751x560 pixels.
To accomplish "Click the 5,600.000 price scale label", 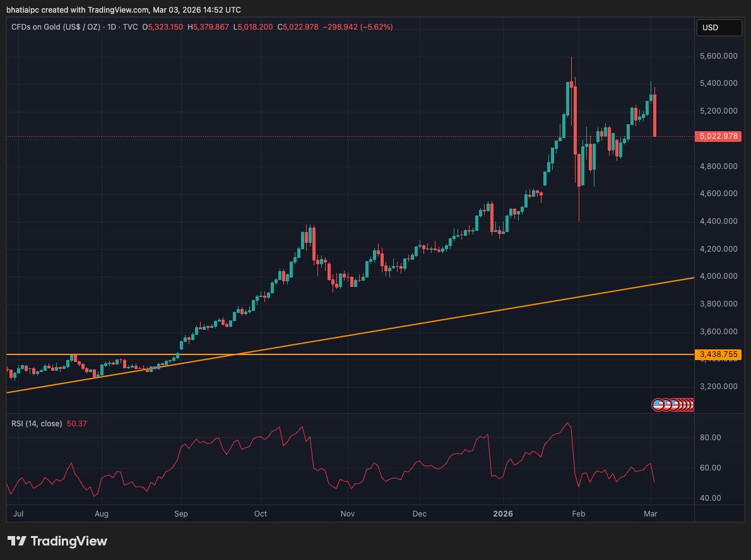I will tap(718, 56).
